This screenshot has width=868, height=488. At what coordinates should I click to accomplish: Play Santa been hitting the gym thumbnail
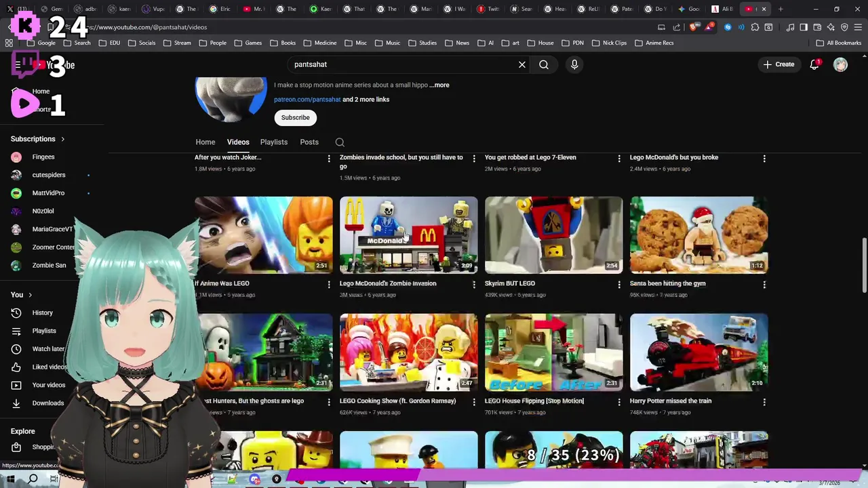[699, 235]
